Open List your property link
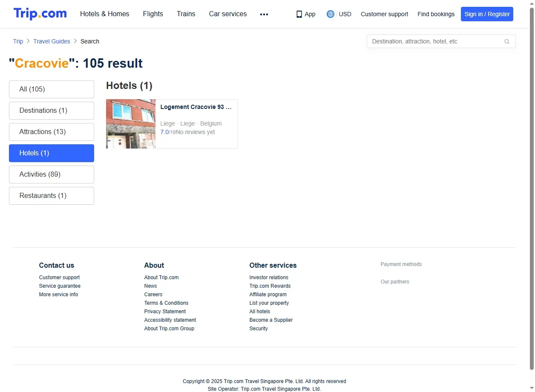The width and height of the screenshot is (535, 392). (x=269, y=303)
